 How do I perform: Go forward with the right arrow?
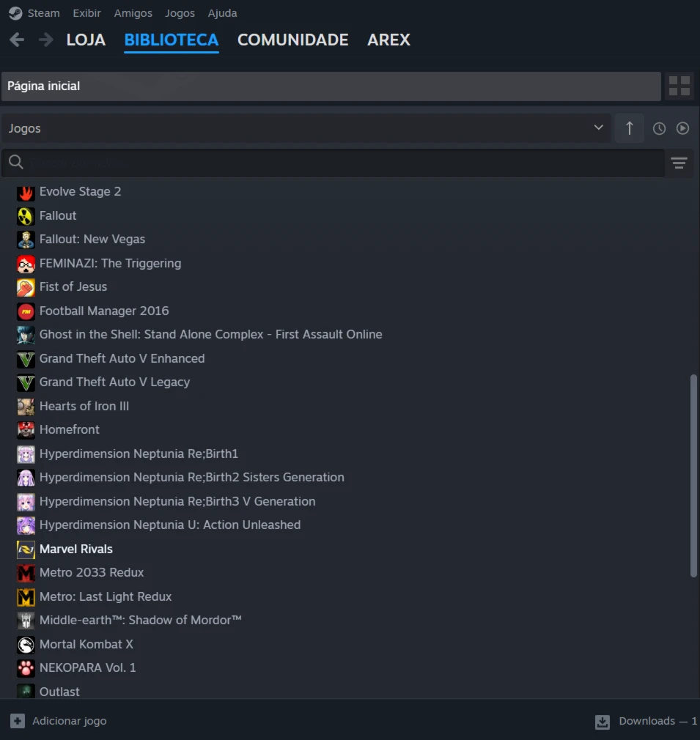click(45, 40)
